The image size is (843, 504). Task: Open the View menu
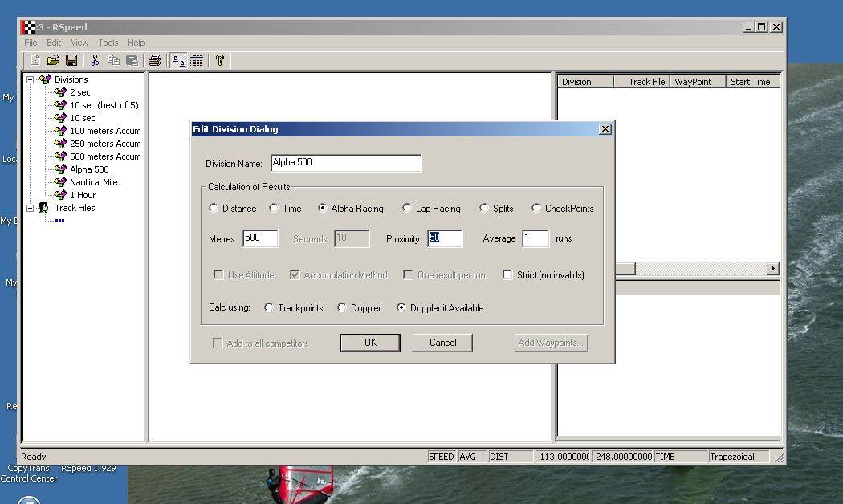[x=79, y=42]
